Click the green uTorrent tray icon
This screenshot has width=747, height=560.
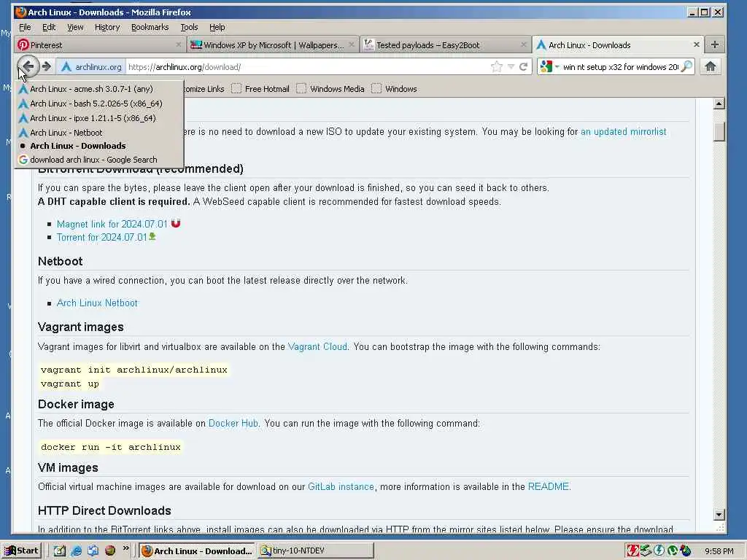672,551
